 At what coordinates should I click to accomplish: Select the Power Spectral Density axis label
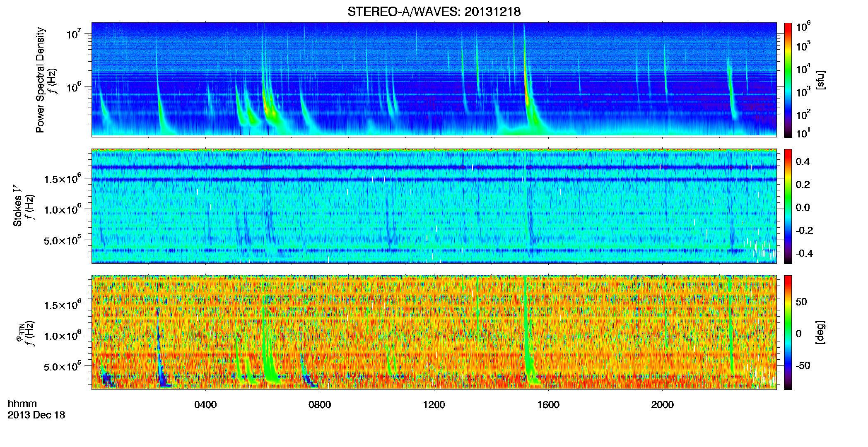click(x=40, y=80)
